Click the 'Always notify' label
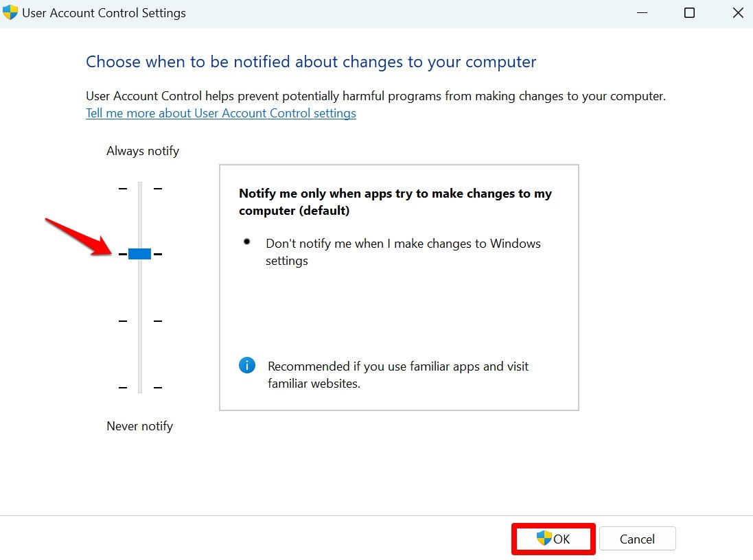 (x=143, y=151)
